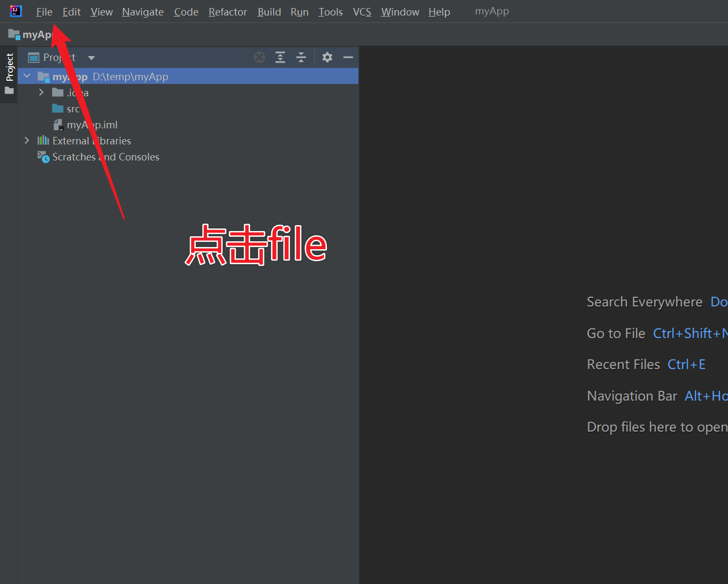Hide the Project panel with minimize icon
Image resolution: width=728 pixels, height=584 pixels.
[x=348, y=57]
